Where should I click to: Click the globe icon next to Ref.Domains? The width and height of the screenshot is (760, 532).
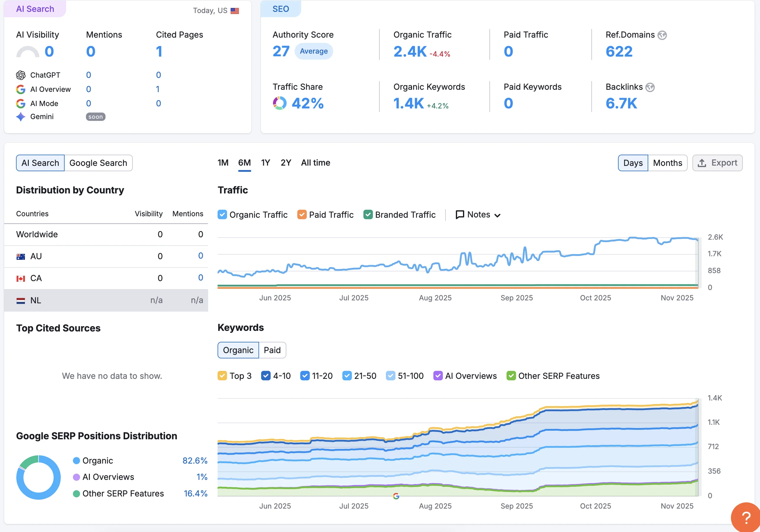point(662,35)
